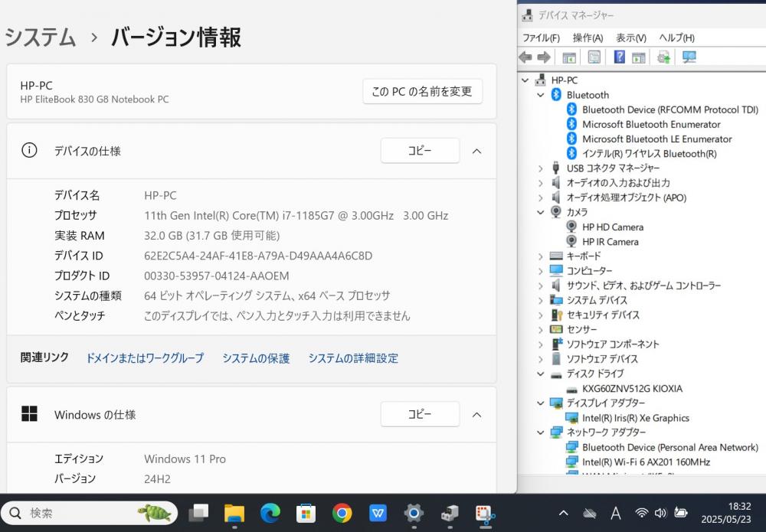
Task: Click the battery icon in system tray
Action: 680,513
